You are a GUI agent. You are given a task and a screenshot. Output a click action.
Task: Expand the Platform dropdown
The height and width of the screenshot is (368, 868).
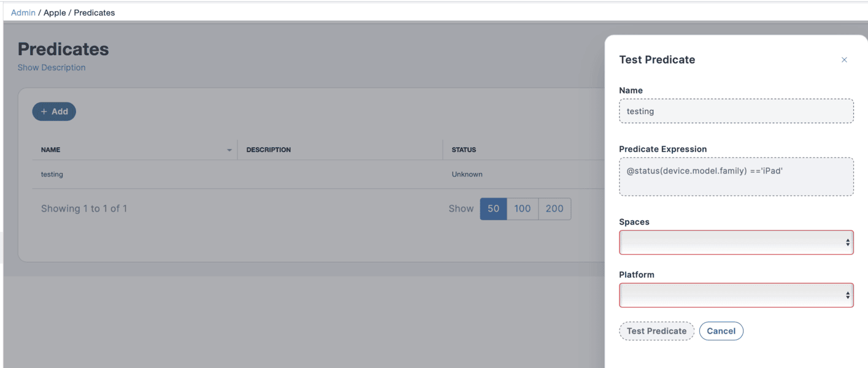(736, 295)
